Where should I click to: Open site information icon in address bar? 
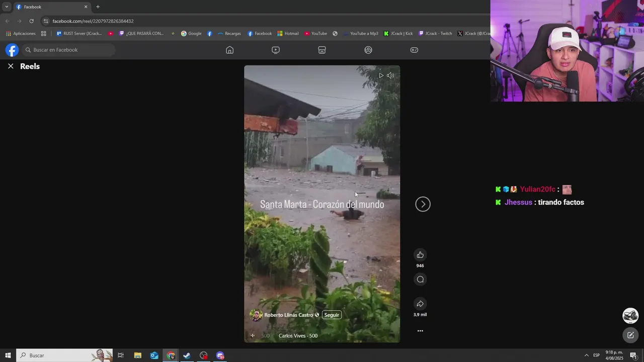pyautogui.click(x=46, y=21)
